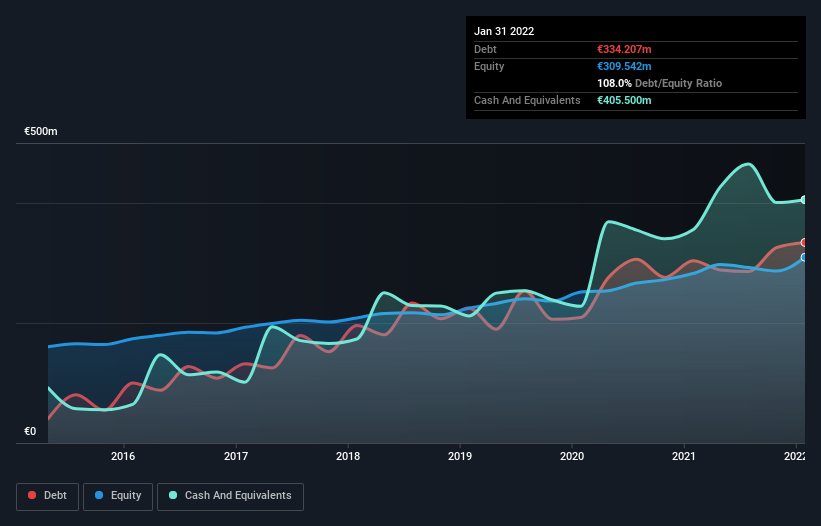The height and width of the screenshot is (526, 821).
Task: Click the Jan 31 2022 tooltip date
Action: [504, 31]
